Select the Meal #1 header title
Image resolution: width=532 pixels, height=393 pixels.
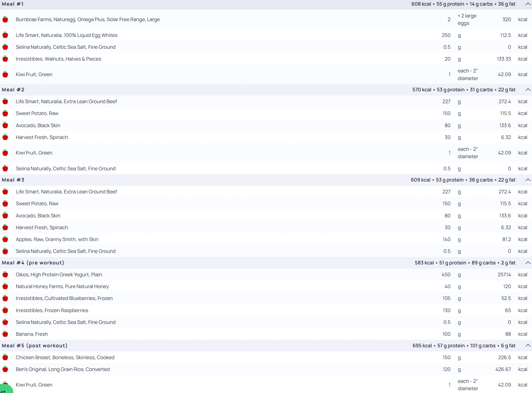[13, 4]
